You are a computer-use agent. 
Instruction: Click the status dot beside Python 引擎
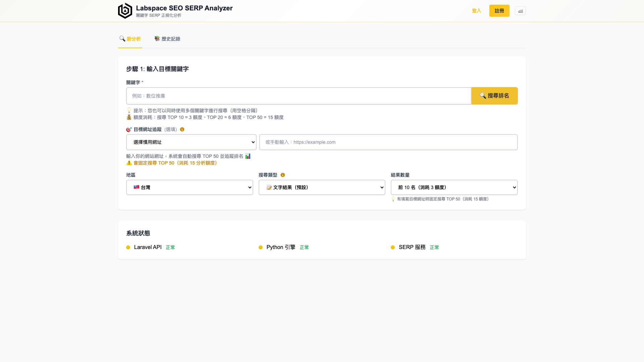(260, 247)
